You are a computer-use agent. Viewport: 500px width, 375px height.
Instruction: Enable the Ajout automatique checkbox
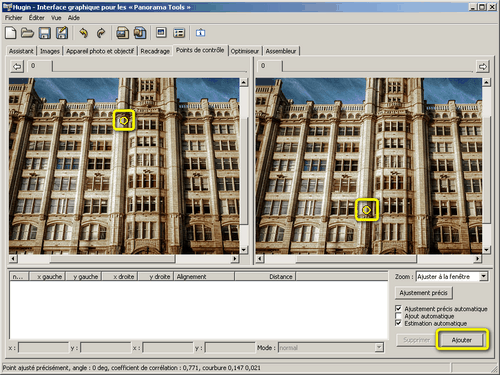[x=398, y=316]
